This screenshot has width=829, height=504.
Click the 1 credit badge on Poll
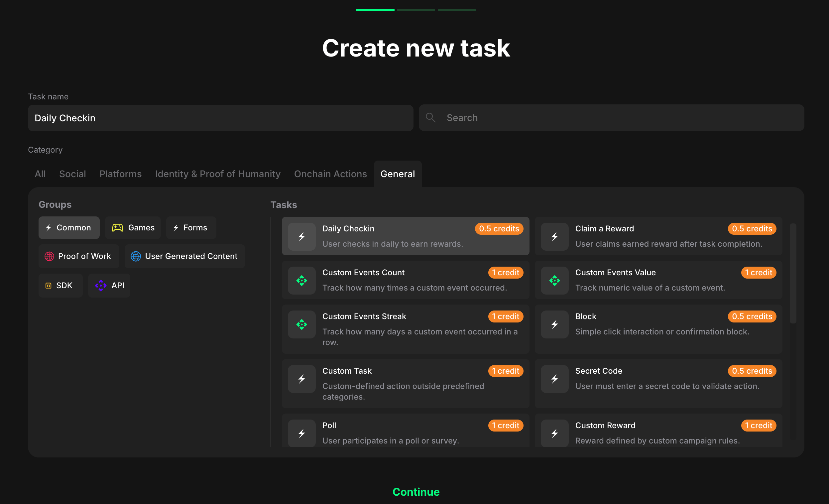pyautogui.click(x=506, y=425)
